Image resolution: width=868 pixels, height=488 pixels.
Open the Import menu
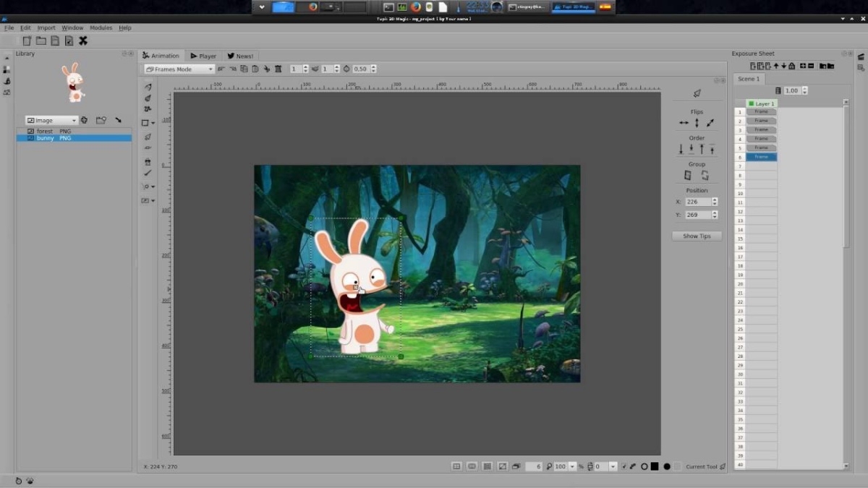click(46, 27)
